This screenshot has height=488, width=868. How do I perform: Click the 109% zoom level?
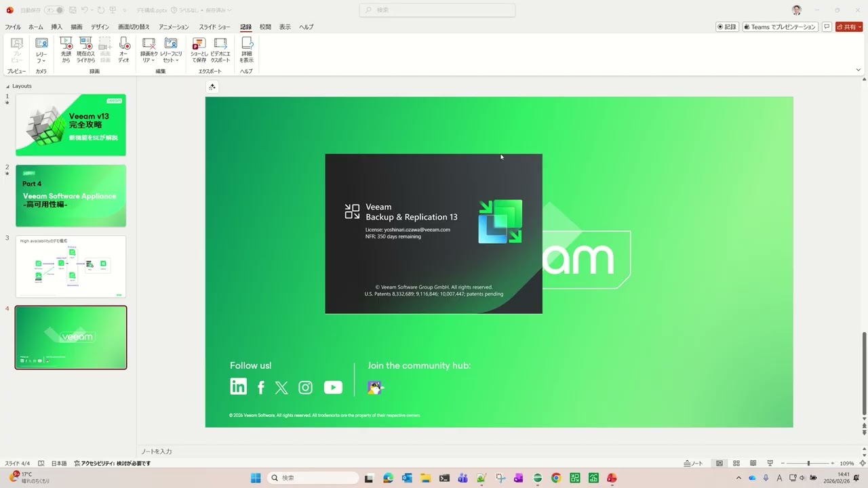(x=847, y=464)
